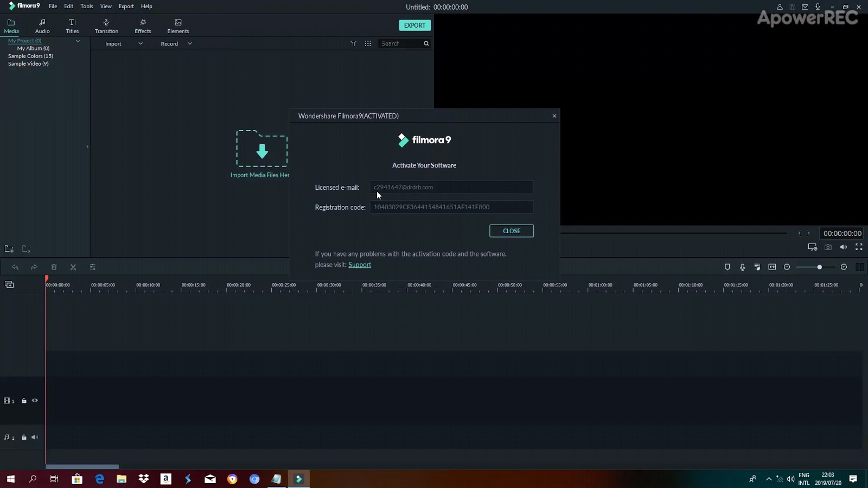Open the Titles tab
The image size is (868, 488).
click(72, 26)
